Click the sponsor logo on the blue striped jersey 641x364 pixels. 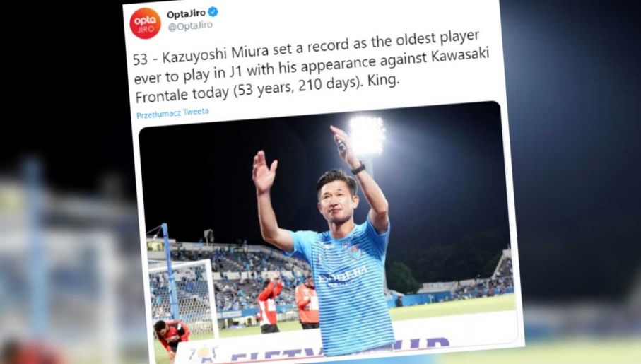pyautogui.click(x=343, y=275)
